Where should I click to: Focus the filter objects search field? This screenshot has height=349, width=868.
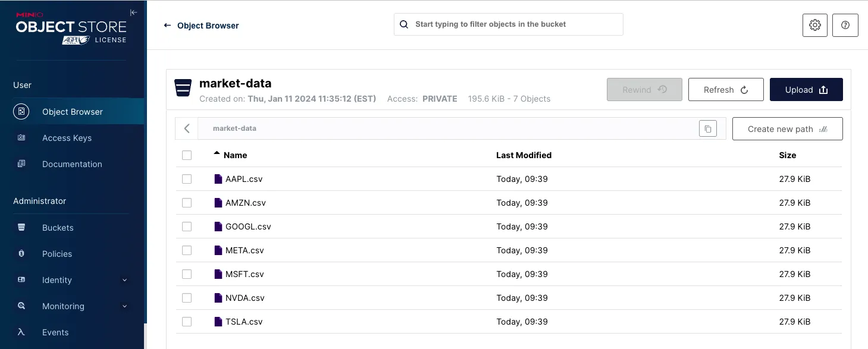pos(515,24)
